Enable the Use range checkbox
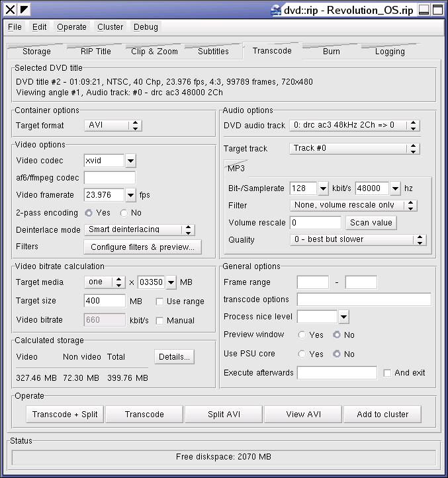This screenshot has height=478, width=448. 159,301
